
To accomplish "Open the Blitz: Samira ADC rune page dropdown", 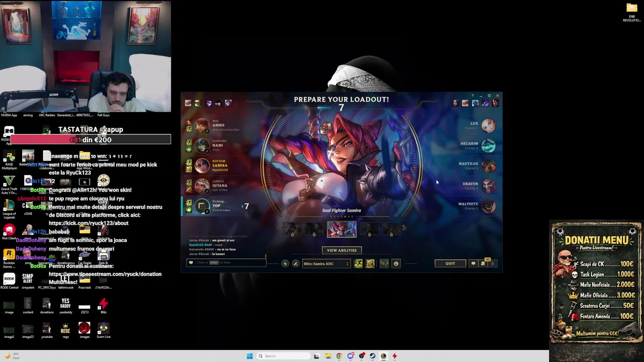I will click(326, 263).
